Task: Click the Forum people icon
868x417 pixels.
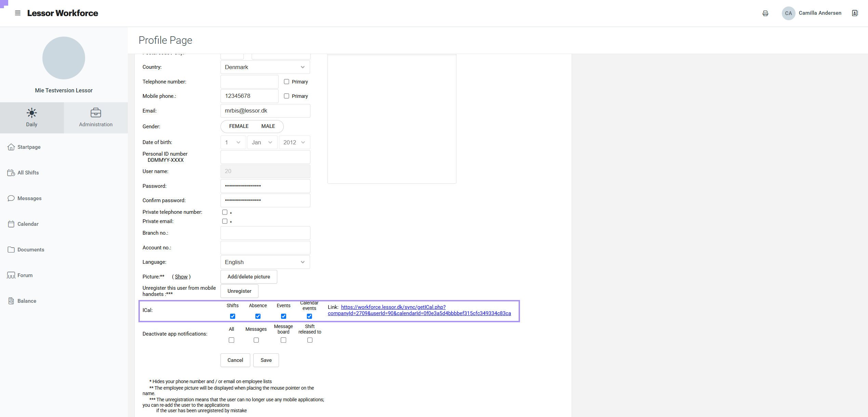Action: pyautogui.click(x=11, y=275)
